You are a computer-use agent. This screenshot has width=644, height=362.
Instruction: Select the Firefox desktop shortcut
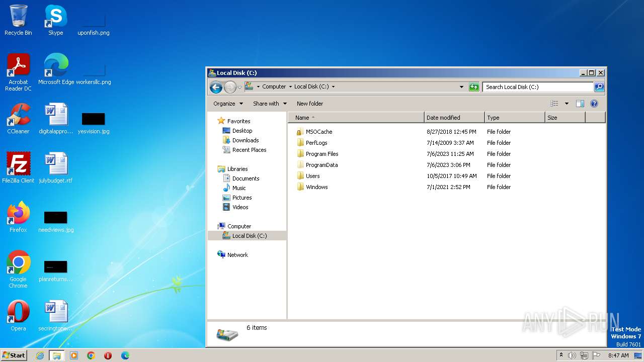coord(18,217)
